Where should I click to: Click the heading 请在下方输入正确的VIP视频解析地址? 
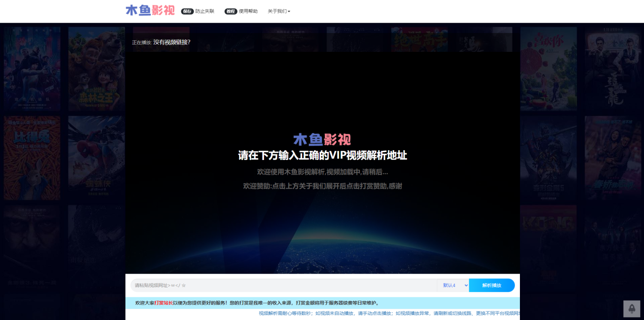[322, 155]
